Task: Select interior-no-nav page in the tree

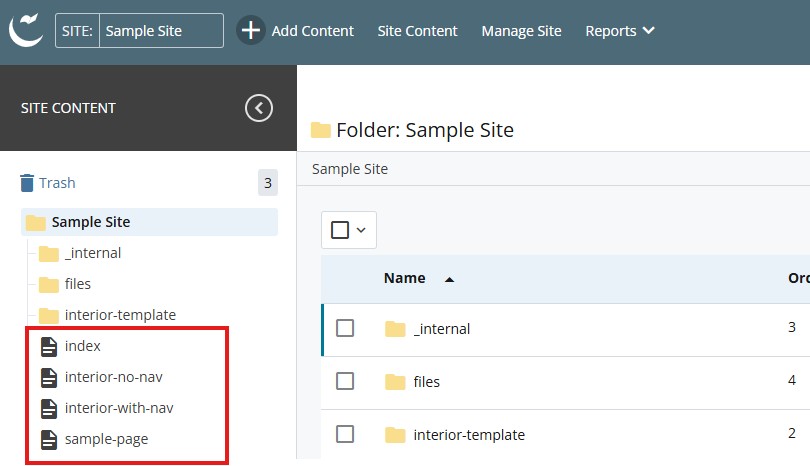Action: pos(113,377)
